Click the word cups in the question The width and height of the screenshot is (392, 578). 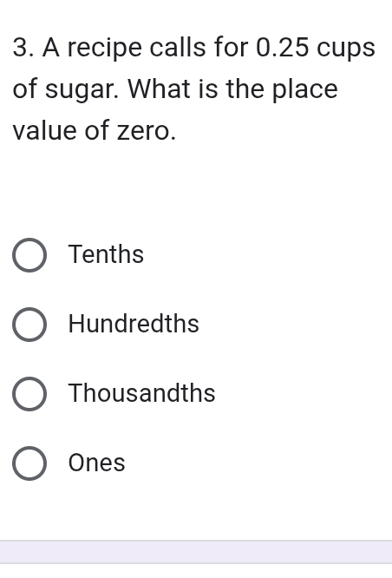click(x=346, y=49)
